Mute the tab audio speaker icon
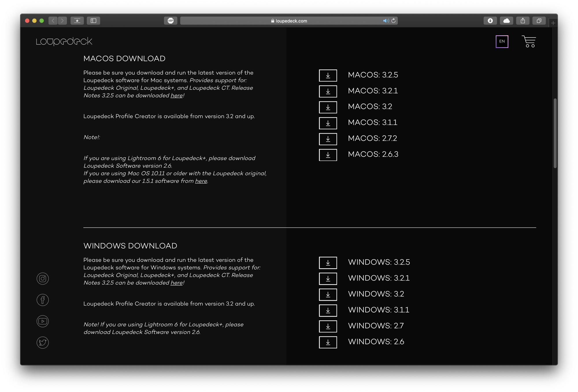Image resolution: width=578 pixels, height=392 pixels. coord(386,21)
